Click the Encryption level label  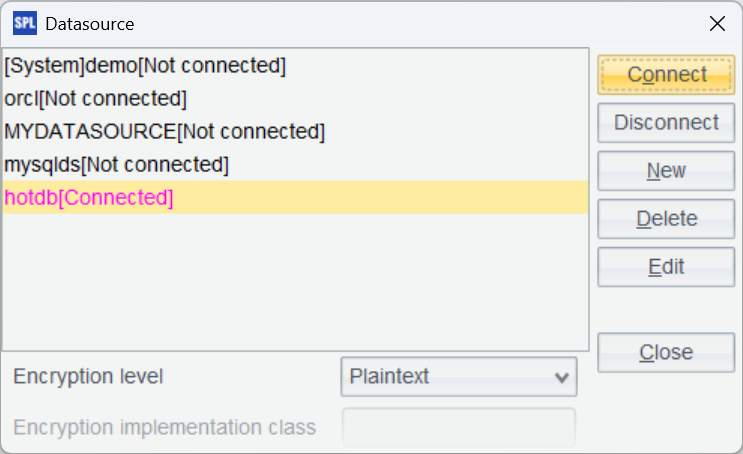click(88, 377)
